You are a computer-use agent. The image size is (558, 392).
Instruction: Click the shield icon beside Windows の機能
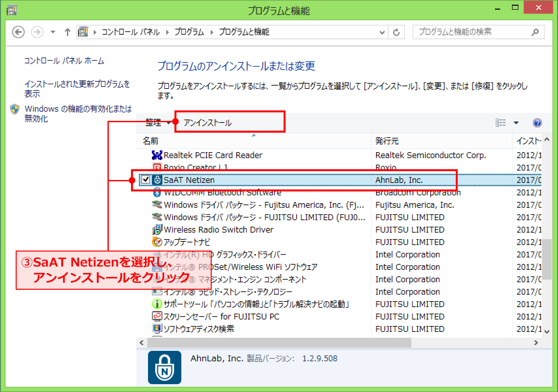15,109
